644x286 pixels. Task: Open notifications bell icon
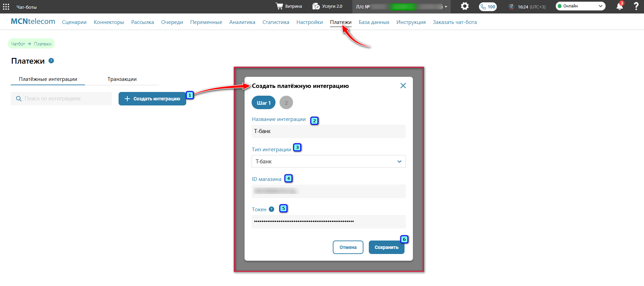pyautogui.click(x=619, y=6)
